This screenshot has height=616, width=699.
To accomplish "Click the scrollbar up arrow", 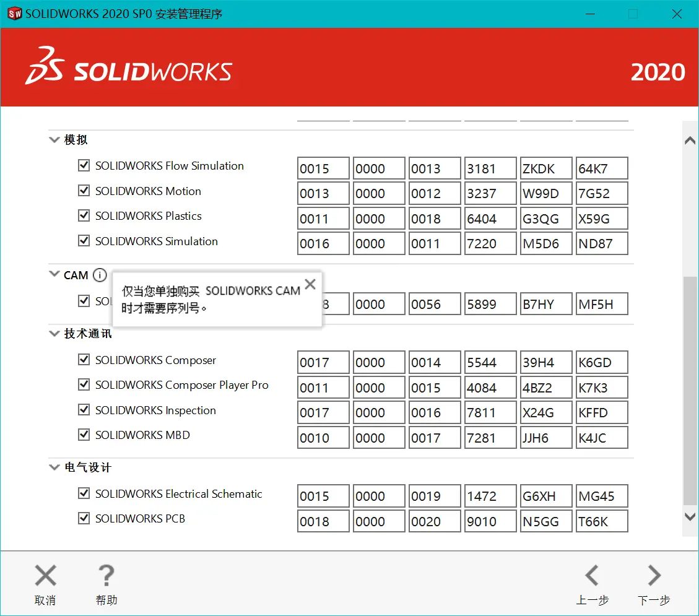I will click(690, 141).
